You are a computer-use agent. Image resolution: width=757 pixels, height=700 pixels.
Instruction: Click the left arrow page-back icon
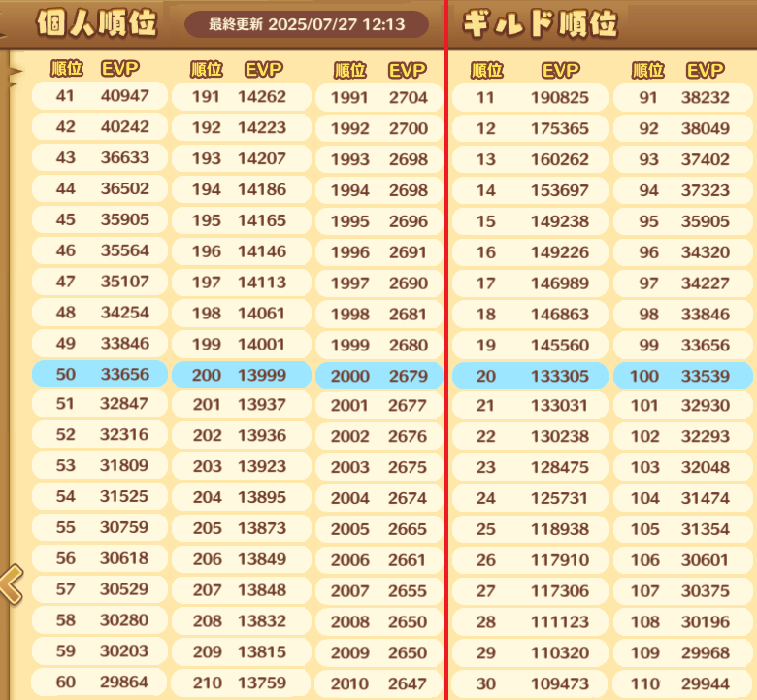[x=12, y=584]
